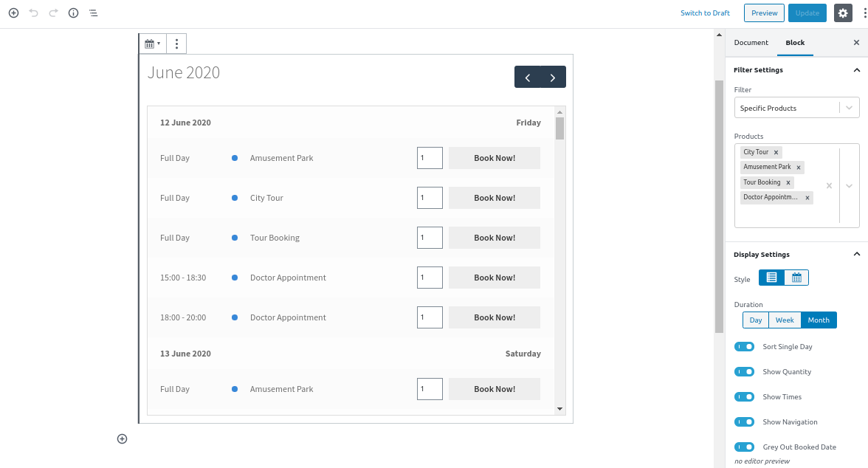Select Month duration
The height and width of the screenshot is (468, 868).
(x=818, y=320)
